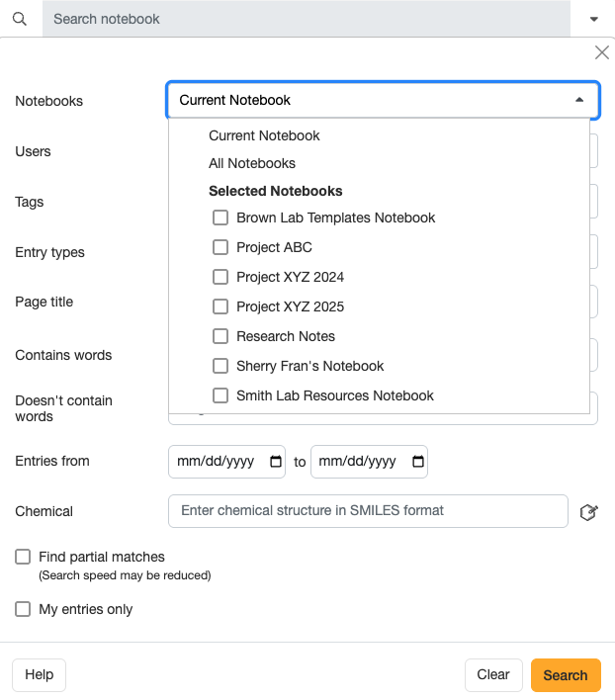Open the Help button
This screenshot has width=615, height=700.
point(39,675)
